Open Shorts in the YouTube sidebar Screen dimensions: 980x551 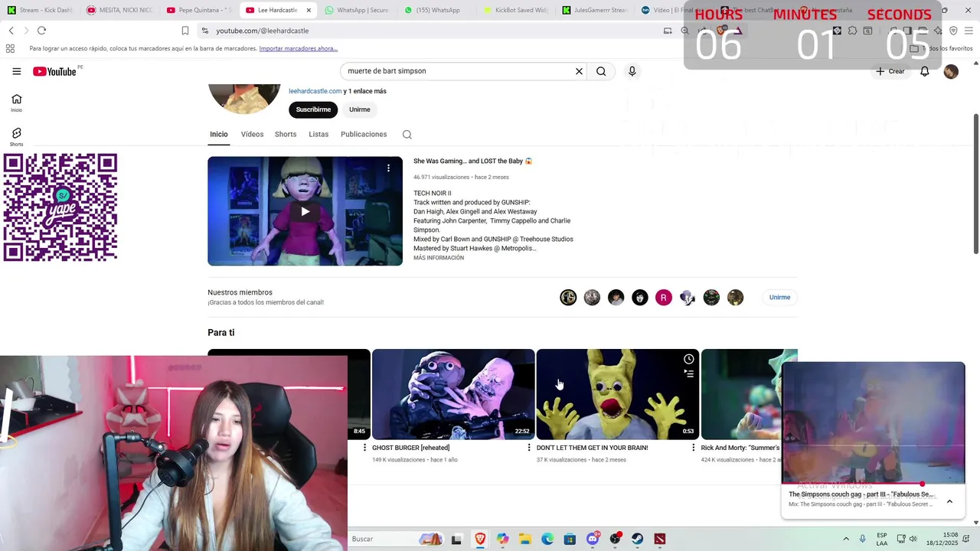pyautogui.click(x=17, y=137)
